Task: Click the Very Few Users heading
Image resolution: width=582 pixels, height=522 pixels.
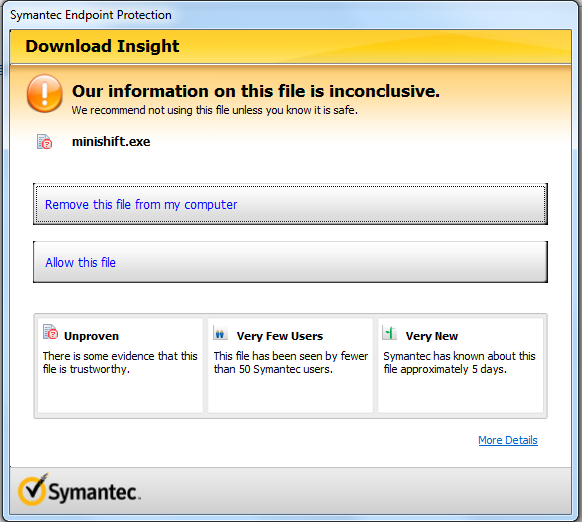Action: pos(280,336)
